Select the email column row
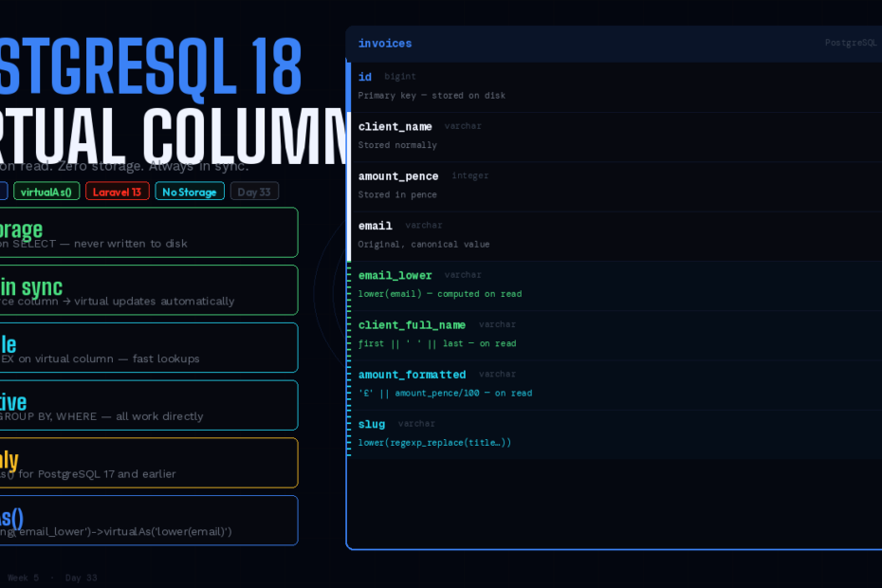The image size is (882, 588). coord(615,234)
